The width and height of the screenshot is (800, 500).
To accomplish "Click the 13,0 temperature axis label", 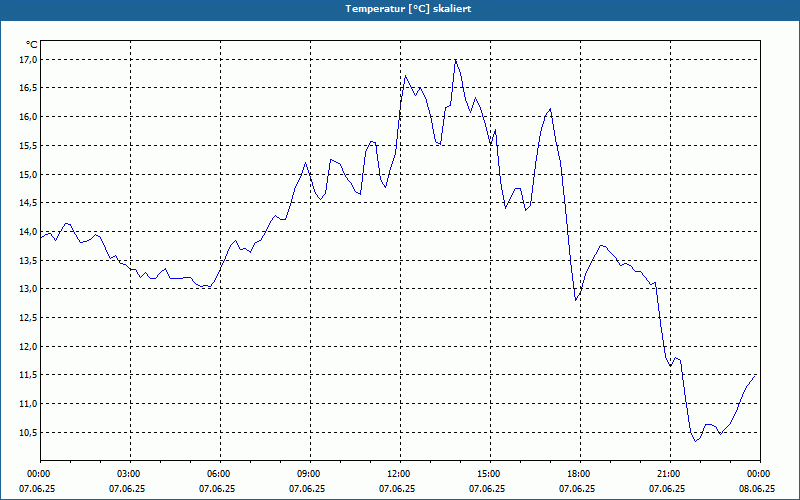I will click(29, 289).
